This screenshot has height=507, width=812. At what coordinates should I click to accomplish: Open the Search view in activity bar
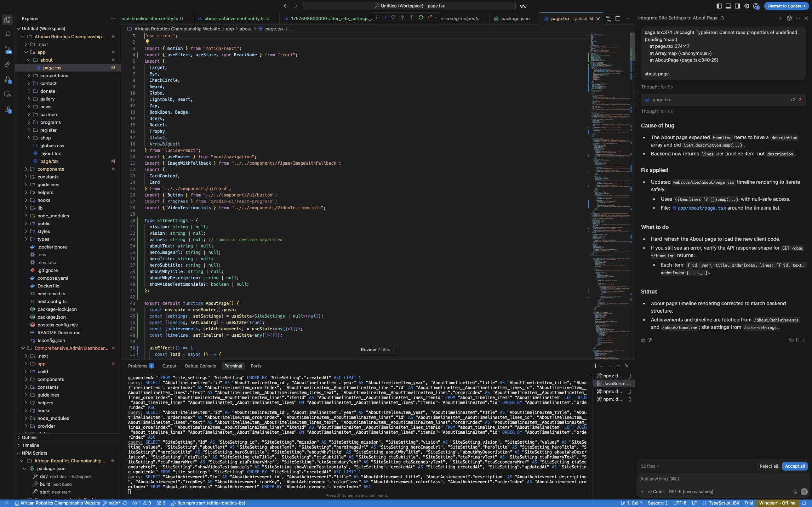pos(7,35)
